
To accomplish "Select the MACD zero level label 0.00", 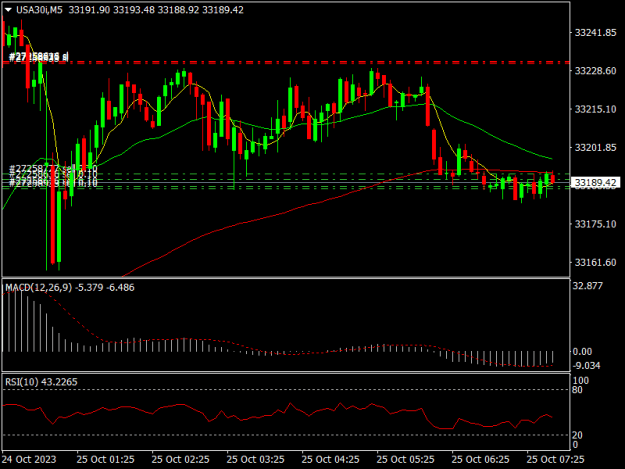I will tap(582, 351).
